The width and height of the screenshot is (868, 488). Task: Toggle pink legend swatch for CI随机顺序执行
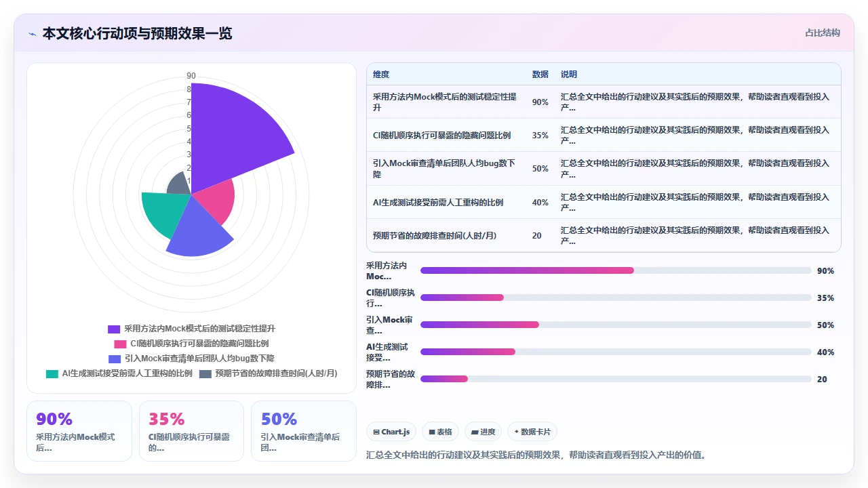click(120, 344)
